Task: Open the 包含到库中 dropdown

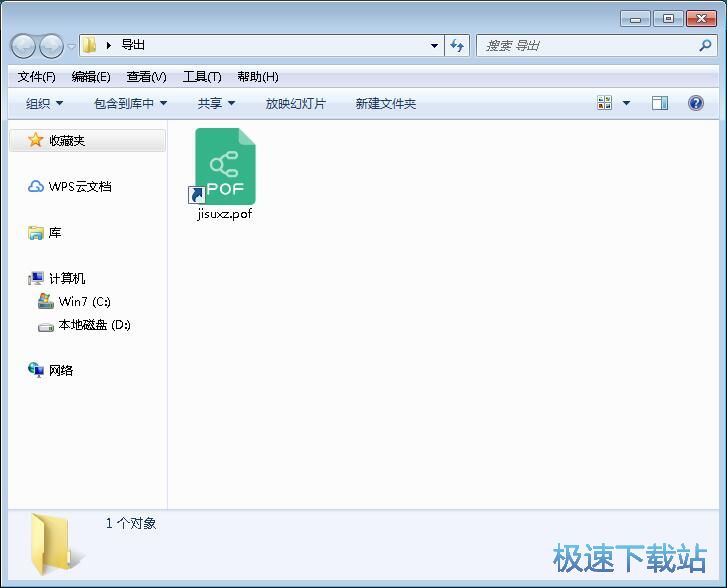Action: coord(130,103)
